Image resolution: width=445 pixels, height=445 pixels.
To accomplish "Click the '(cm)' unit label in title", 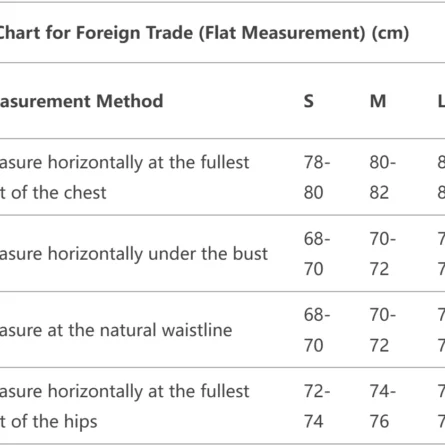I will coord(390,33).
